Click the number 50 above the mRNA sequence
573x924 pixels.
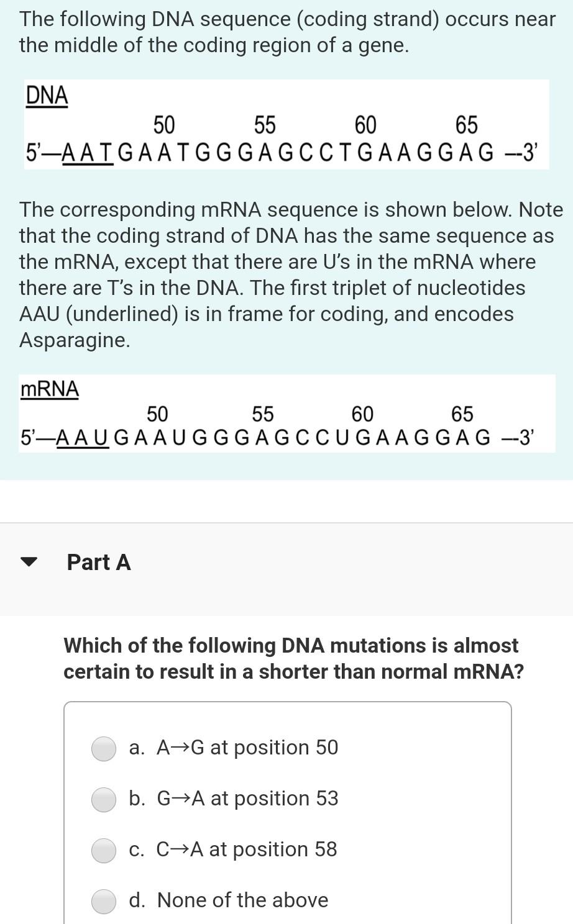[158, 413]
